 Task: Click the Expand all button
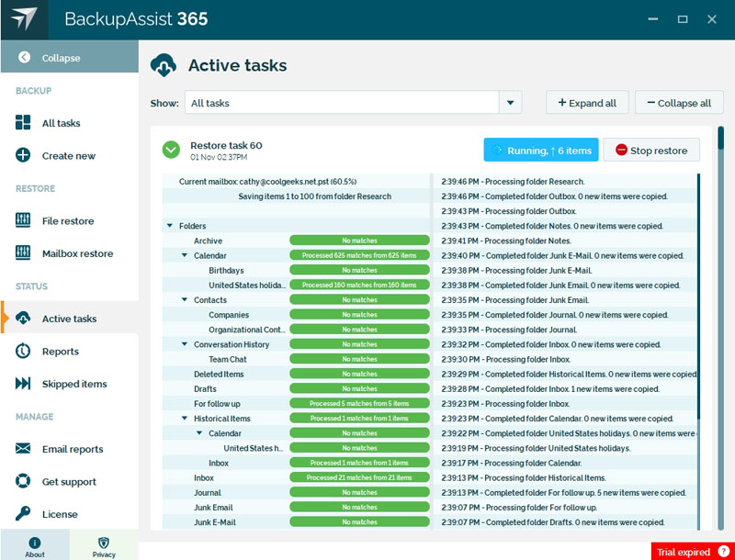pos(587,103)
